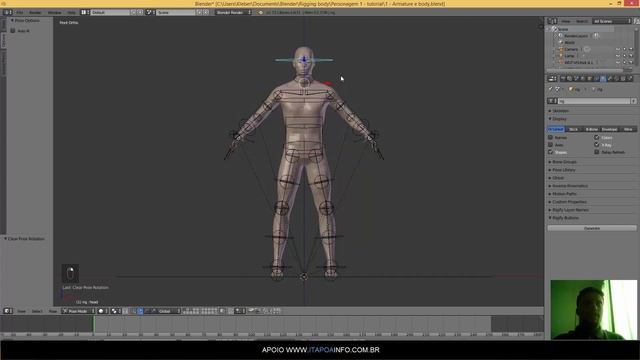
Task: Open the Pose Mode dropdown
Action: click(x=78, y=311)
